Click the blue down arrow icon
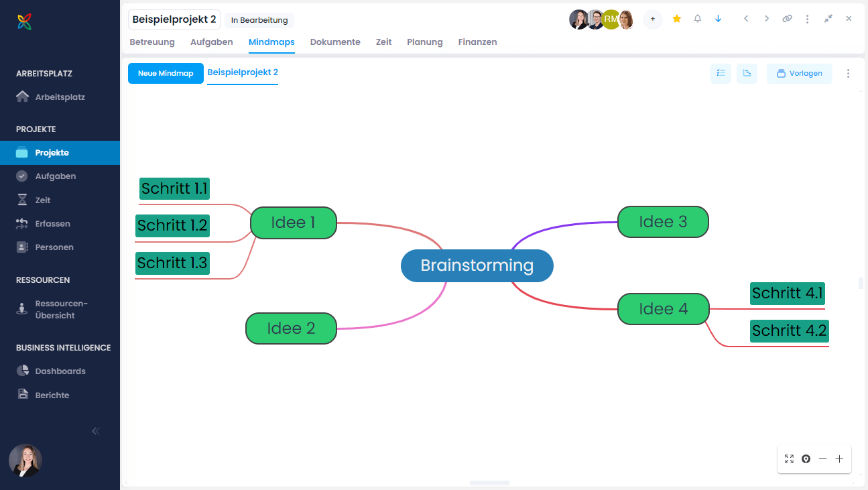Viewport: 868px width, 490px height. (x=719, y=19)
